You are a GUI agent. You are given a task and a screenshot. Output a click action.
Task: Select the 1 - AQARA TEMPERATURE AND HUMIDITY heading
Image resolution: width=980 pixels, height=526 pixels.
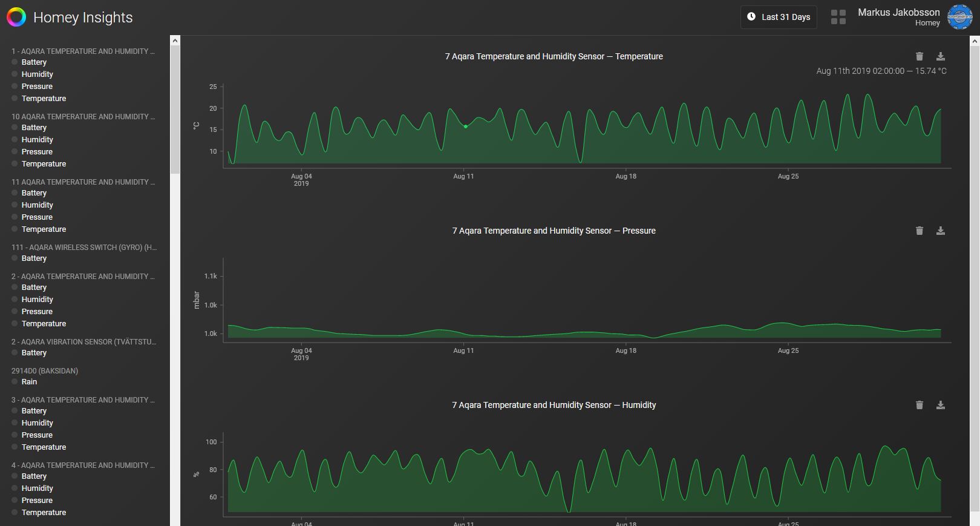83,51
